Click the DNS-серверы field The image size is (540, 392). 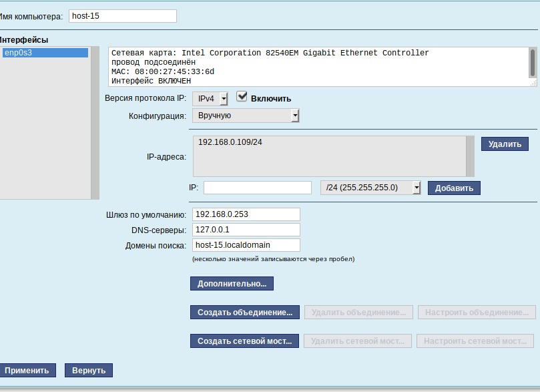(x=246, y=230)
